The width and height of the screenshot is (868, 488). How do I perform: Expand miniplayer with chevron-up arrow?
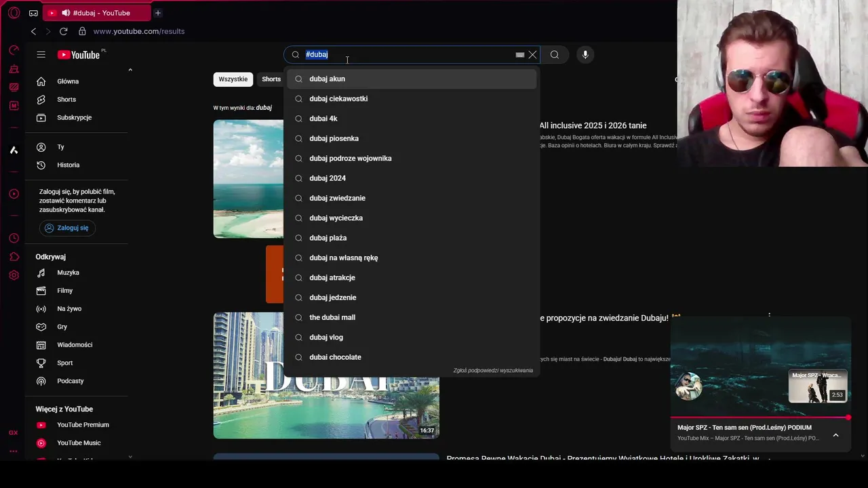[x=835, y=435]
